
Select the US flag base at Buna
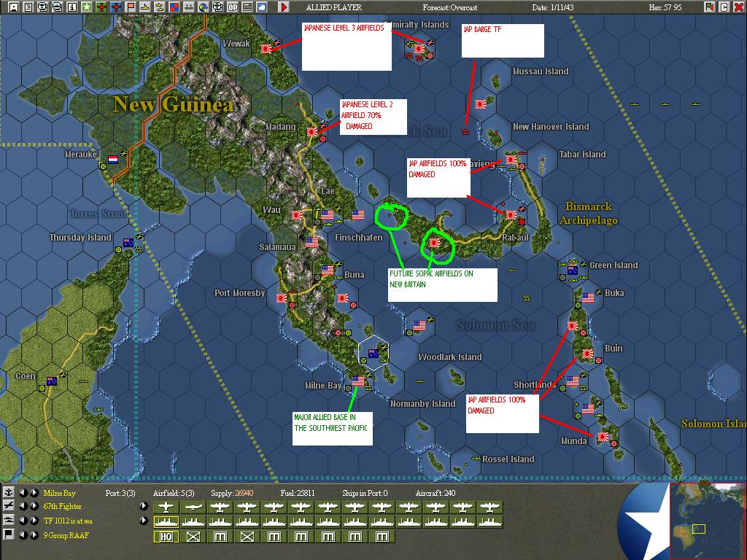click(328, 270)
